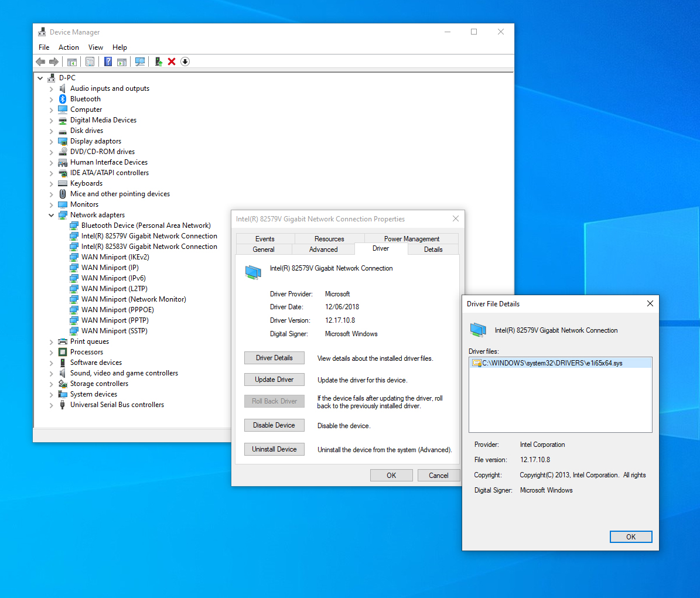Click Show/Hide Action Pane toolbar icon
The width and height of the screenshot is (700, 598).
click(122, 61)
